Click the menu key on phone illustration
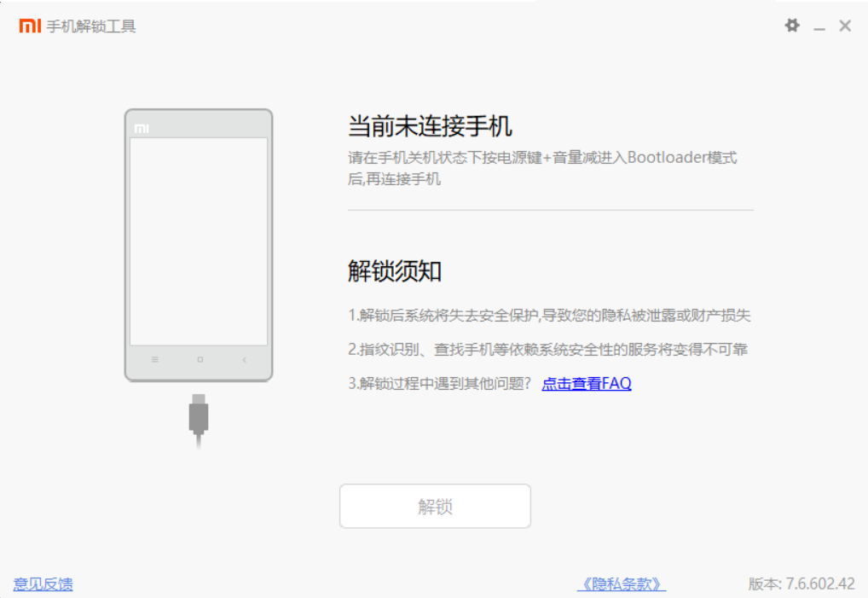The image size is (868, 598). point(154,360)
